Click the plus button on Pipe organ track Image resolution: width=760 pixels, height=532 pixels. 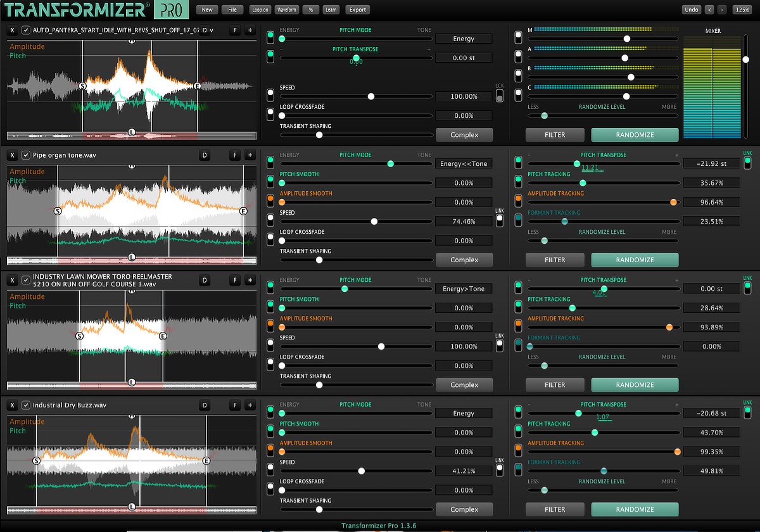(x=250, y=155)
